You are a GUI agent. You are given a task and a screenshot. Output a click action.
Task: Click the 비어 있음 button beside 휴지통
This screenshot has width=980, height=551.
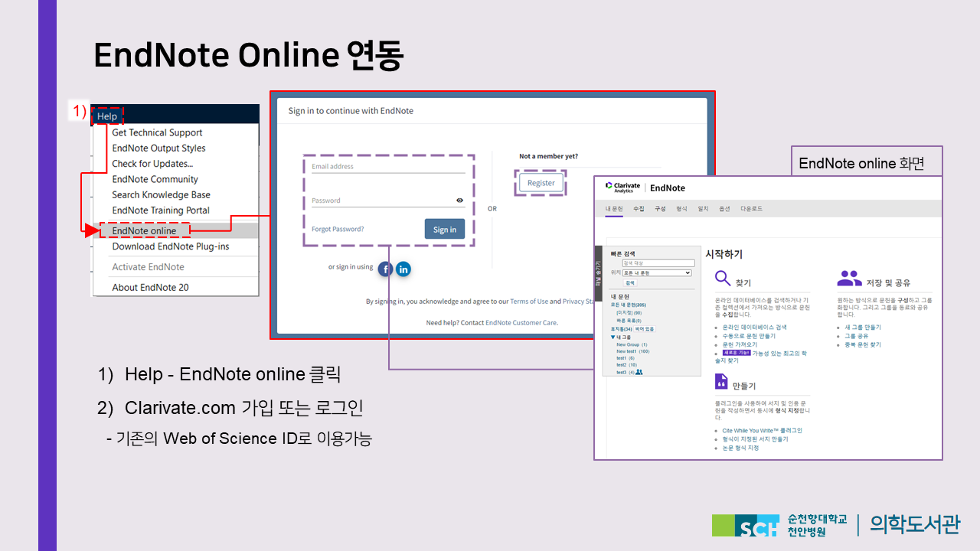pos(645,329)
